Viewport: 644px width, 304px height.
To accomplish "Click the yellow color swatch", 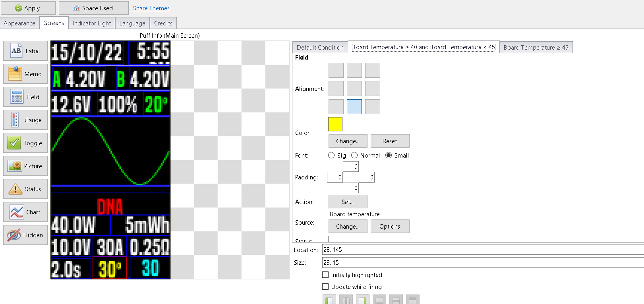I will [x=335, y=124].
